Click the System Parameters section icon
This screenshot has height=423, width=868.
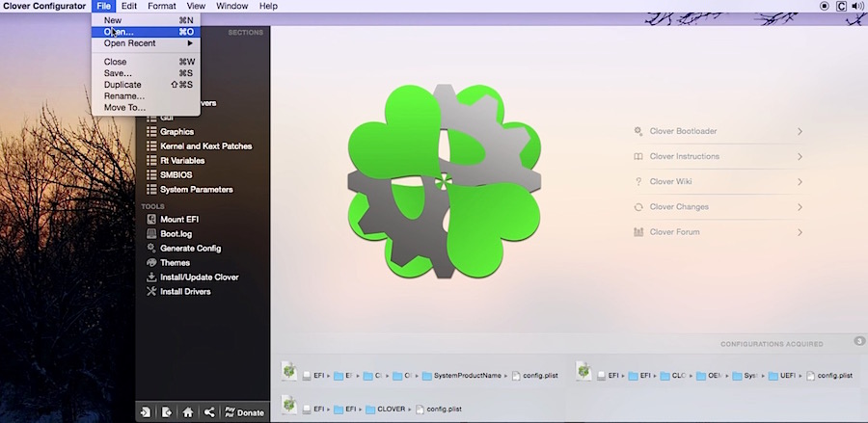pos(151,189)
